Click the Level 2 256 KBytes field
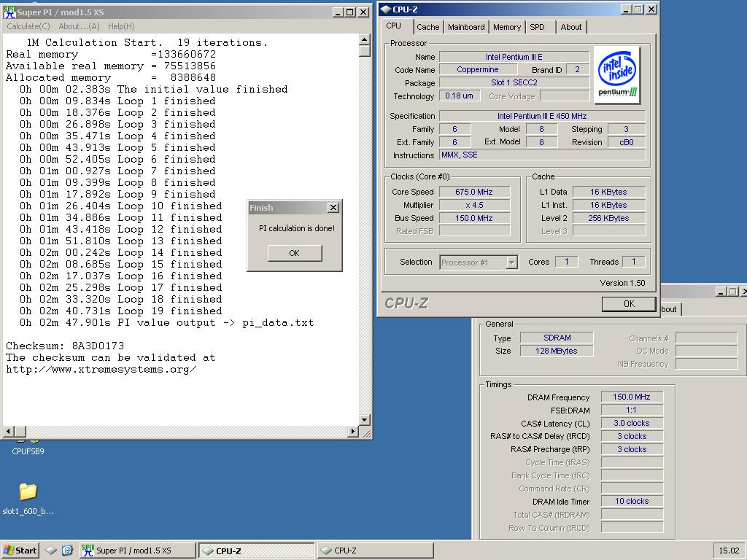The height and width of the screenshot is (560, 747). (x=609, y=218)
